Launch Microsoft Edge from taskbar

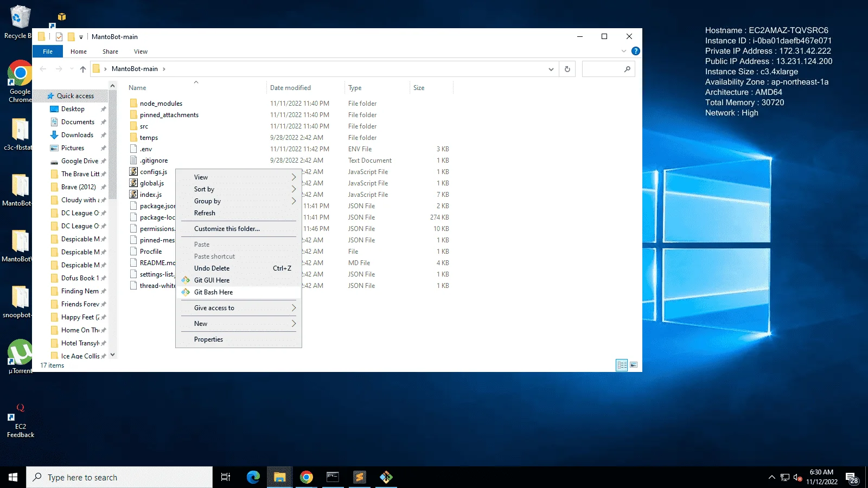[x=253, y=477]
